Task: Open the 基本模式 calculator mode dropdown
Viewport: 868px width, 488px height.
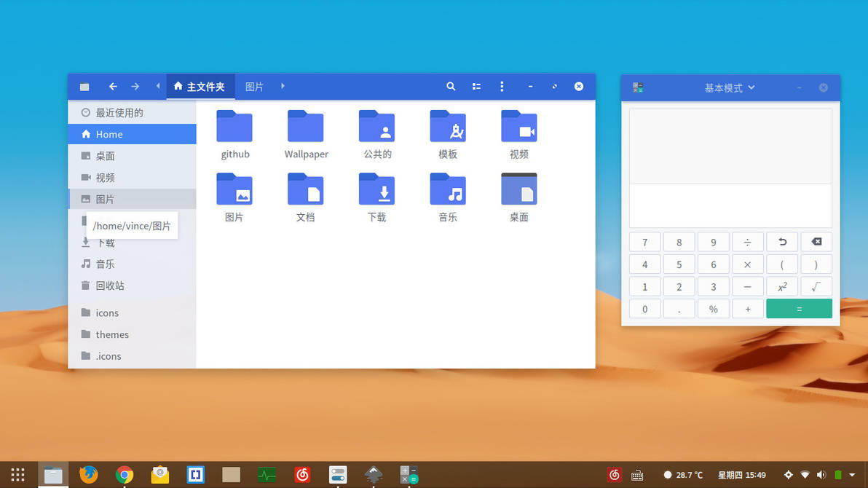Action: coord(730,87)
